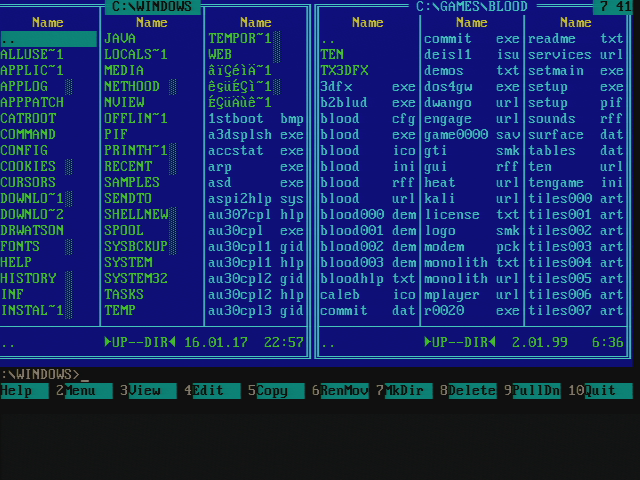Click the 8 Delete function button

tap(468, 391)
